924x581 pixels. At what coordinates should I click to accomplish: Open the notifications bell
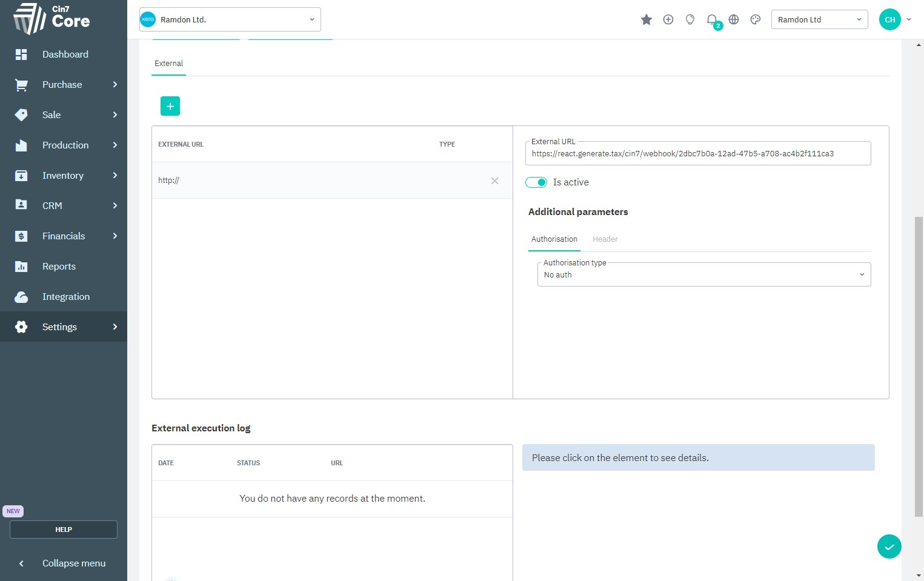712,20
